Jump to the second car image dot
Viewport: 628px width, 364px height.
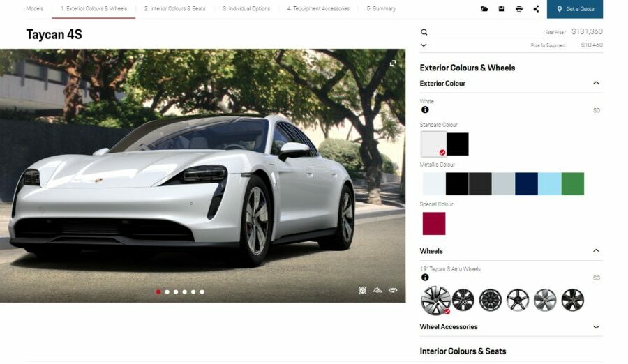(x=167, y=292)
